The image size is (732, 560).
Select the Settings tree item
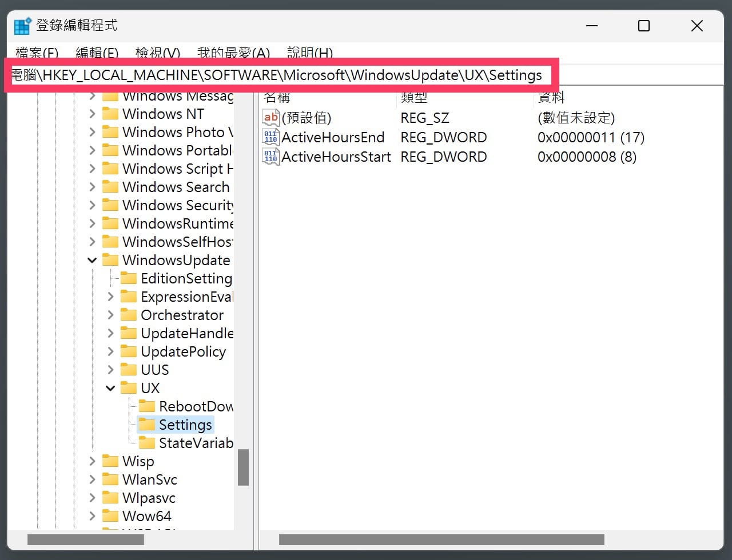(185, 425)
